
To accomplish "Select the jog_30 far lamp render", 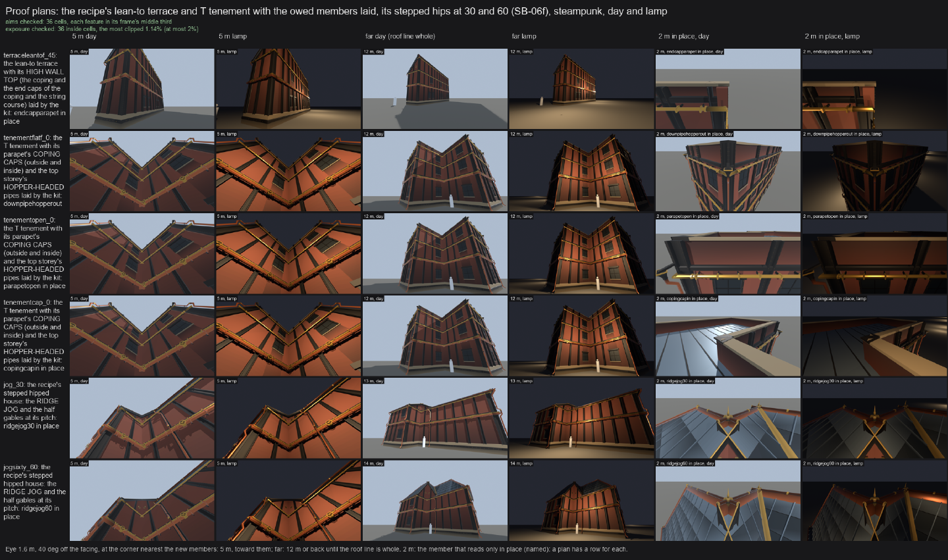I will [x=581, y=418].
